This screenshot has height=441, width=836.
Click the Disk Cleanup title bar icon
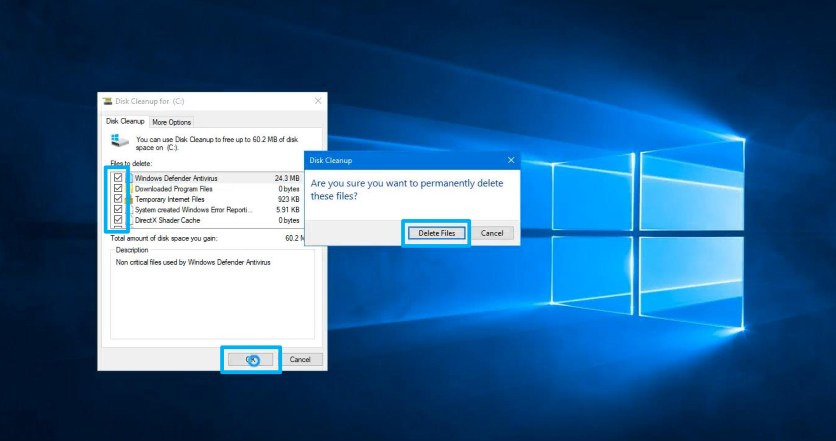pos(107,101)
